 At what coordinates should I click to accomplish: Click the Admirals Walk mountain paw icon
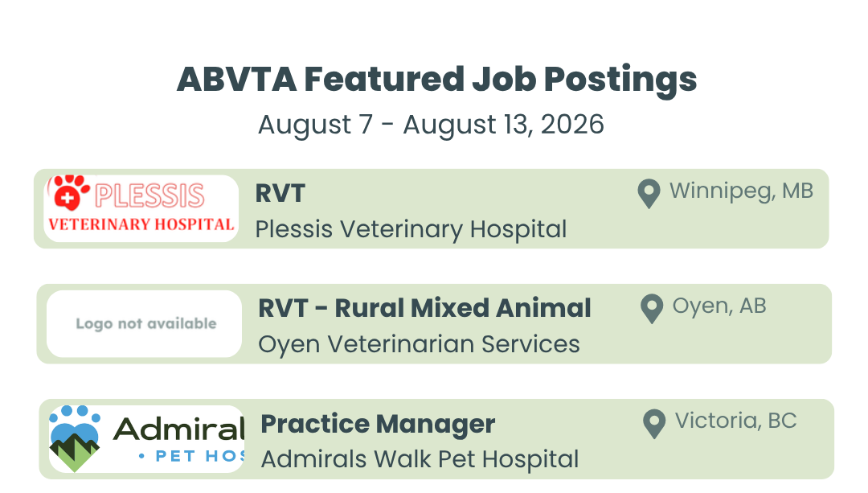[75, 439]
